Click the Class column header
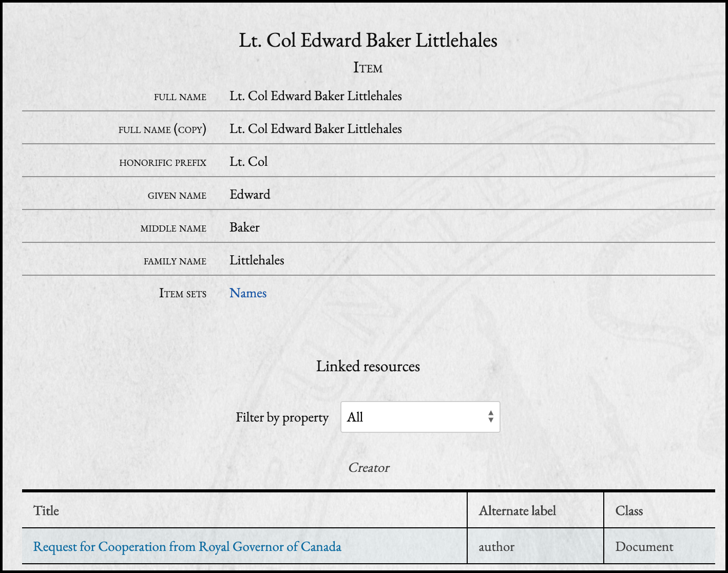 (629, 511)
